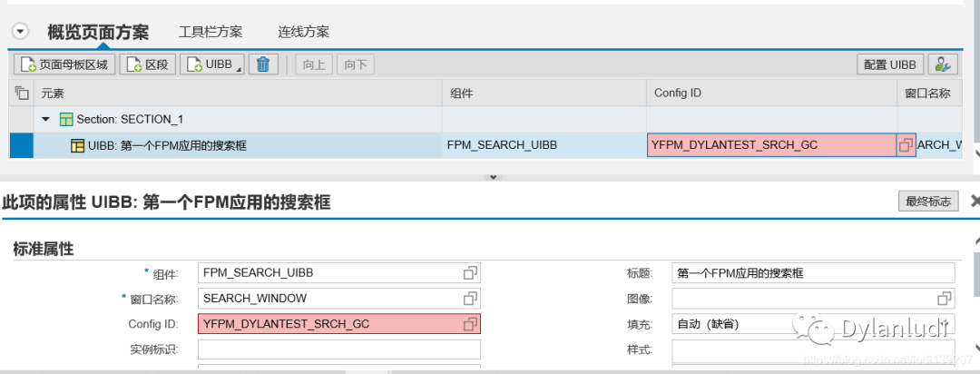This screenshot has height=374, width=980.
Task: Click the select-all icon in table header
Action: coord(21,93)
